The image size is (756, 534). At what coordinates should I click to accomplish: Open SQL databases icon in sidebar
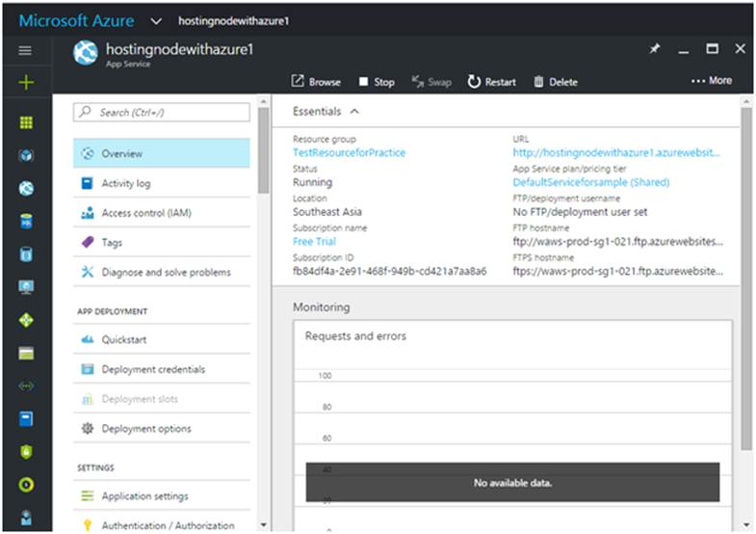click(26, 222)
